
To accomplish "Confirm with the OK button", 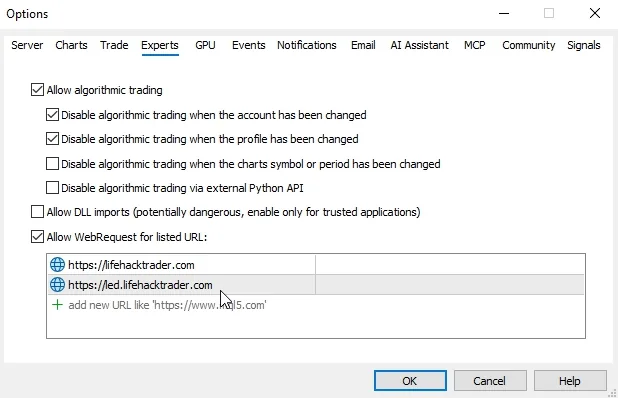I will tap(410, 381).
